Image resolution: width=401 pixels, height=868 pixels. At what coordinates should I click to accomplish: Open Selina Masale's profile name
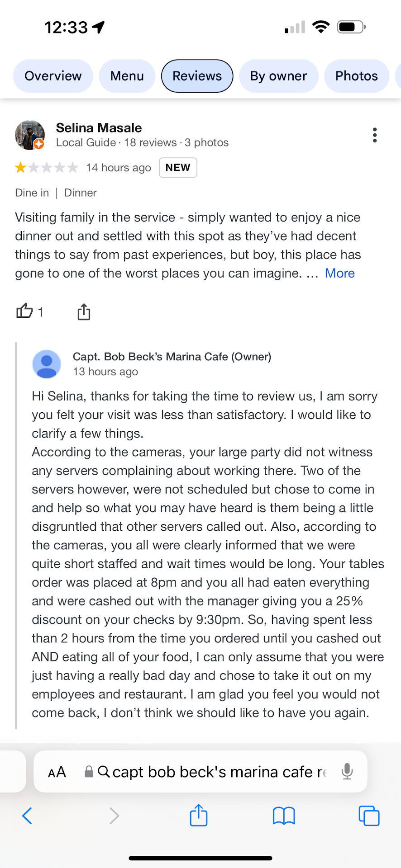click(99, 128)
